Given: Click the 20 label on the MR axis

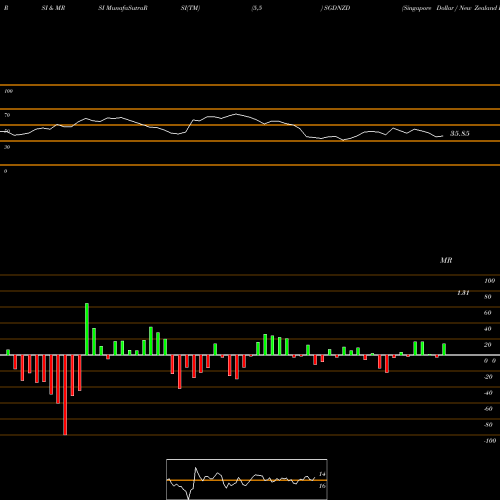Looking at the screenshot, I should (x=488, y=345).
